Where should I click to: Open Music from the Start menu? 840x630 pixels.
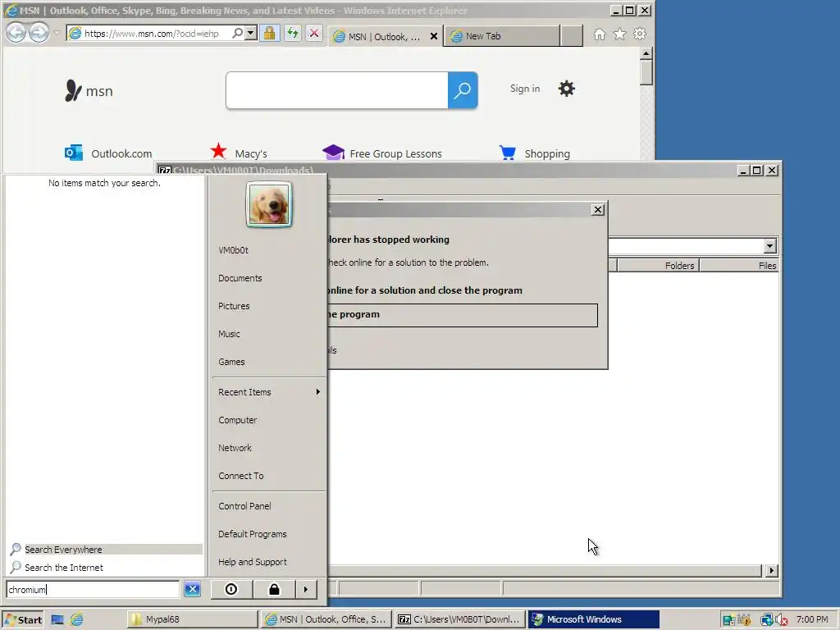point(229,334)
